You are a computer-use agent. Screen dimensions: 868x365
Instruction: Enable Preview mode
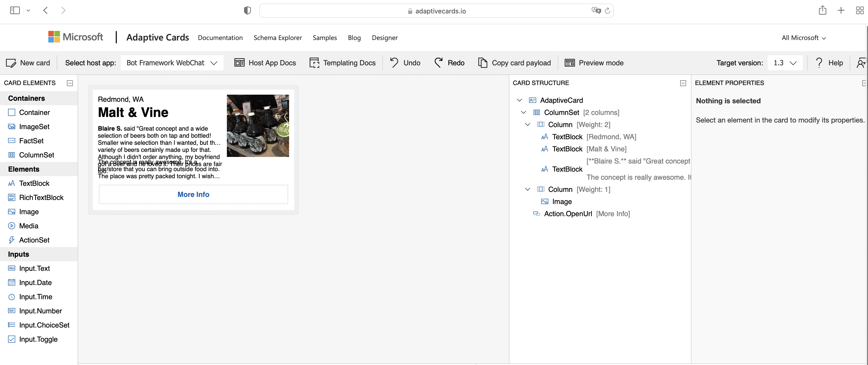click(x=594, y=63)
